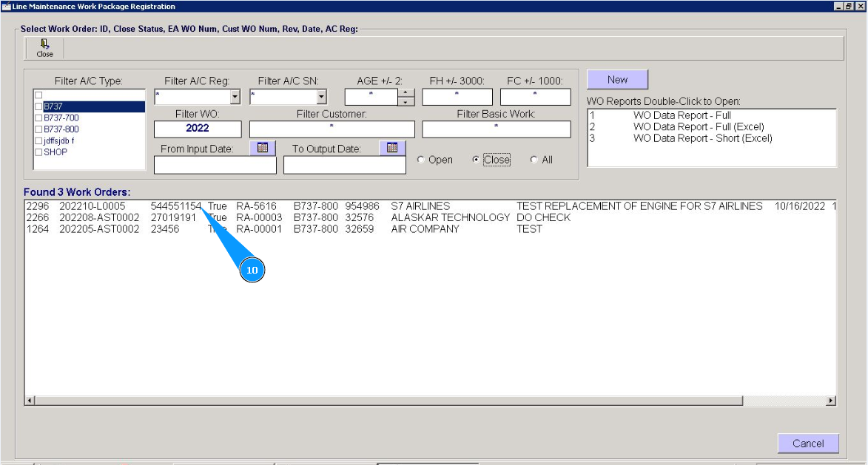Click the Cancel button
This screenshot has width=868, height=465.
(x=808, y=444)
